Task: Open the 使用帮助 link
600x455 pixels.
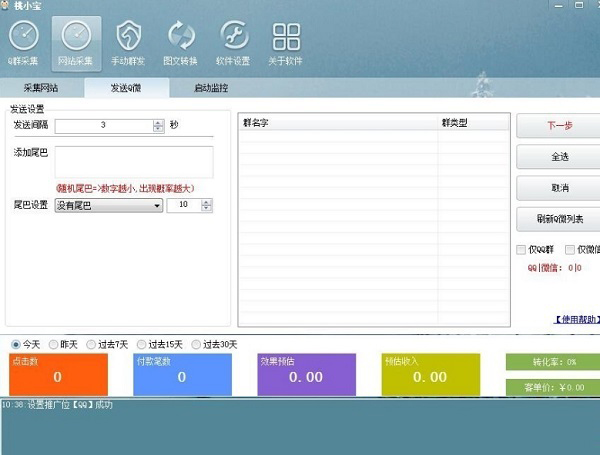Action: (x=577, y=319)
